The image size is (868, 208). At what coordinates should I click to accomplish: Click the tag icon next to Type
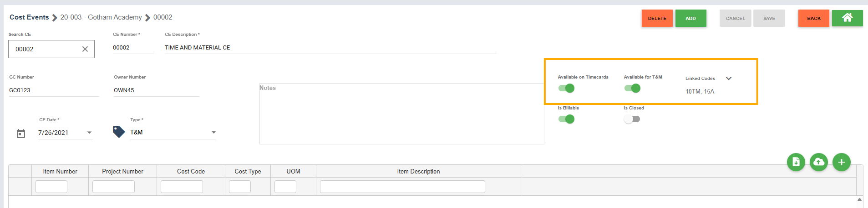coord(119,132)
